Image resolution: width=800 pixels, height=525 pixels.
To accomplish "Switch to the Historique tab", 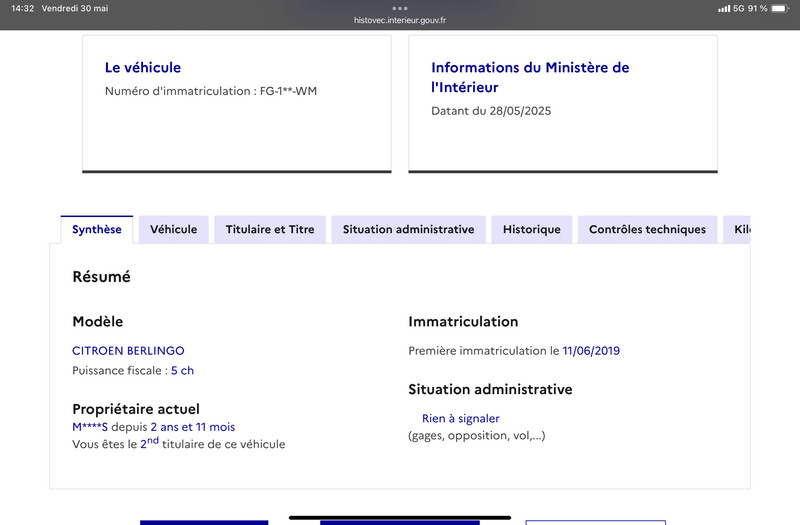I will (532, 230).
